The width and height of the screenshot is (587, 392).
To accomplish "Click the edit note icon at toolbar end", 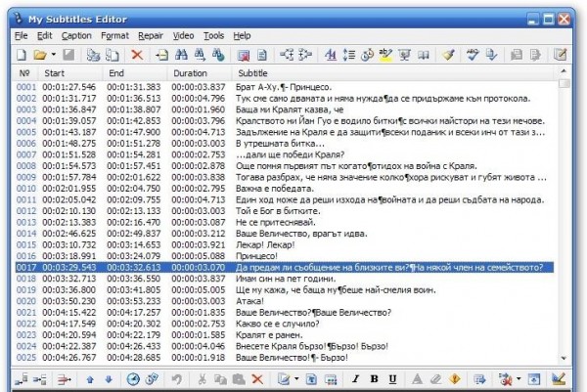I will point(560,55).
